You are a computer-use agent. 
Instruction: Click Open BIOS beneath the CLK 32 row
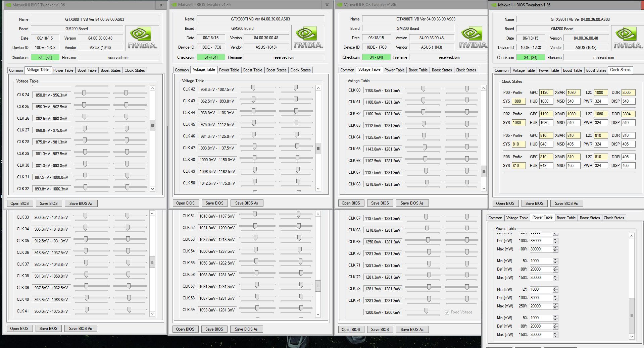point(20,204)
